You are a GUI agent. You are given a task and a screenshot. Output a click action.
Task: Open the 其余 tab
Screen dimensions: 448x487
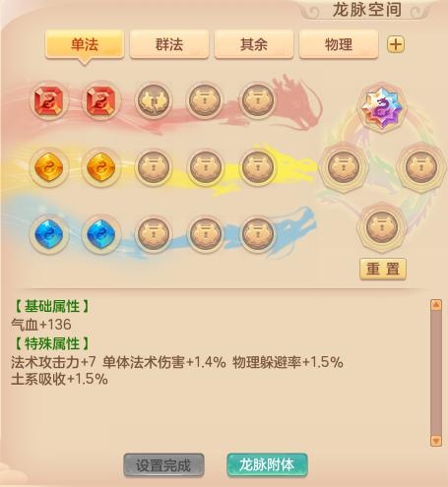254,44
